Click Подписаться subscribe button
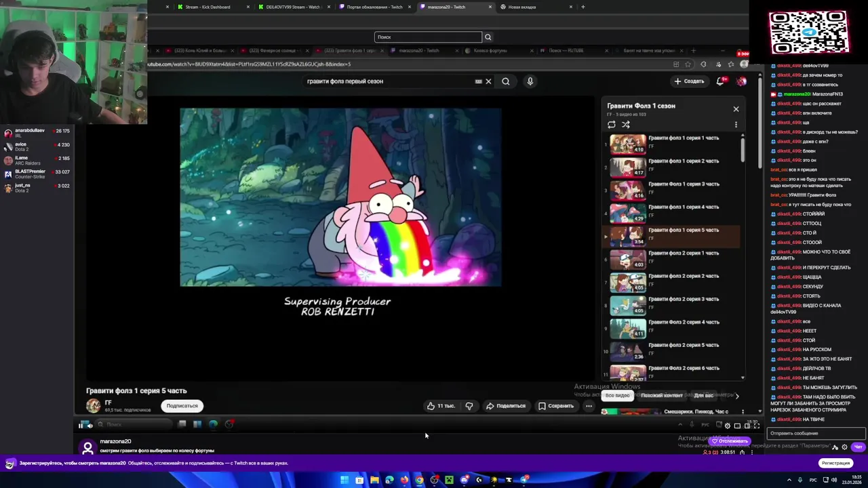Viewport: 868px width, 488px height. pos(182,406)
